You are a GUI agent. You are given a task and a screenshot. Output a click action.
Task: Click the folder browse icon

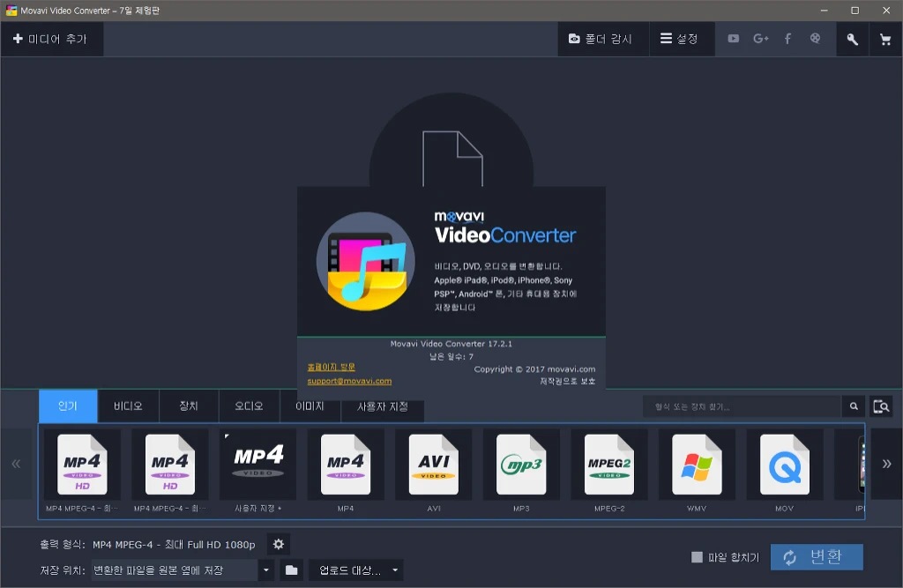(x=291, y=570)
